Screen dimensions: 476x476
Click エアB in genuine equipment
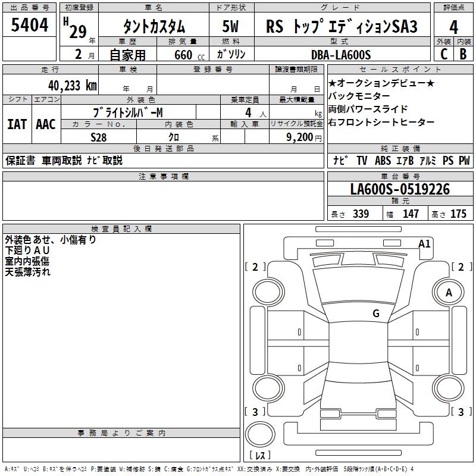point(405,160)
